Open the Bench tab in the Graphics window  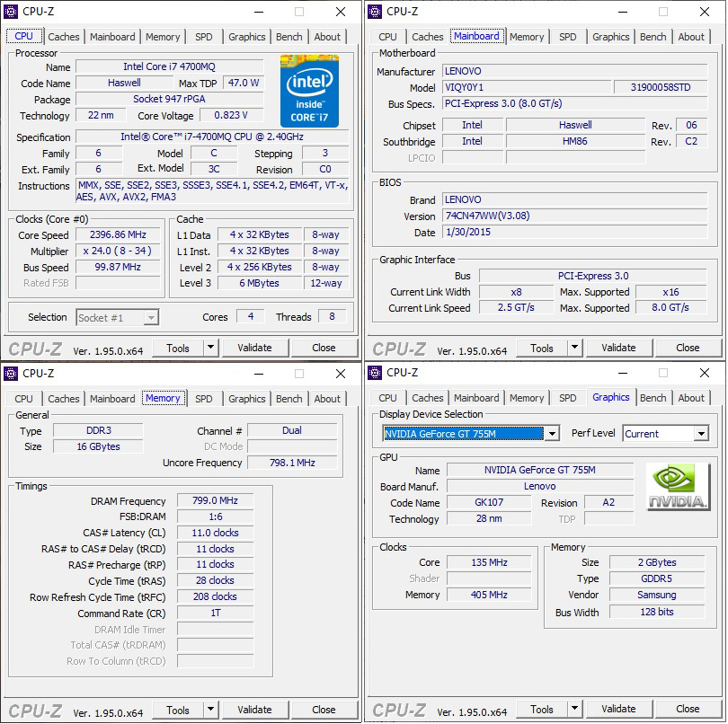(653, 398)
